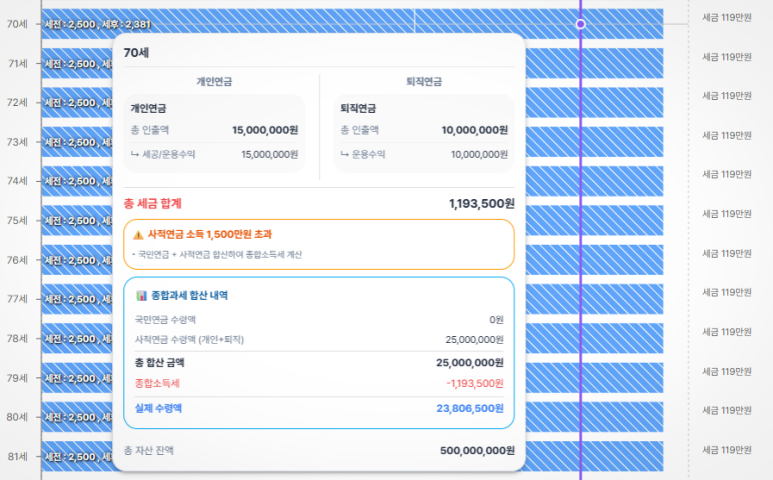Click the 81세 age label on the axis
The height and width of the screenshot is (480, 773).
pos(17,456)
